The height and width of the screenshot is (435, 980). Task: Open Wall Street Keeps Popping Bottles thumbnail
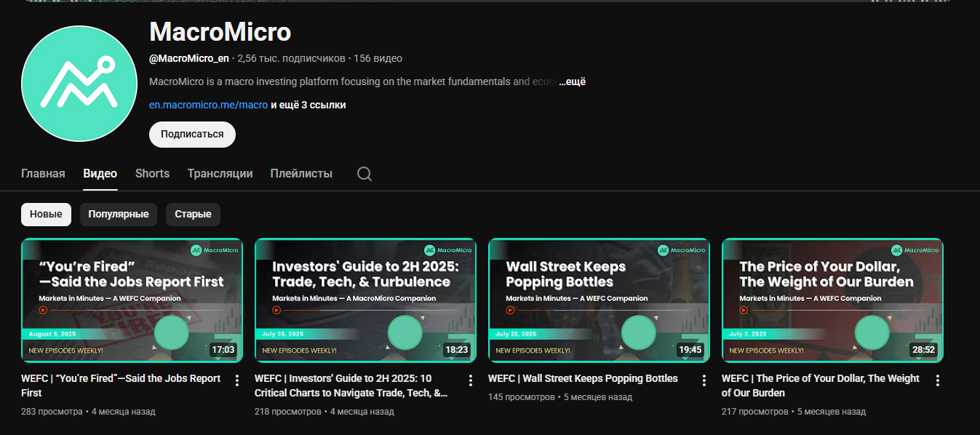(x=599, y=300)
